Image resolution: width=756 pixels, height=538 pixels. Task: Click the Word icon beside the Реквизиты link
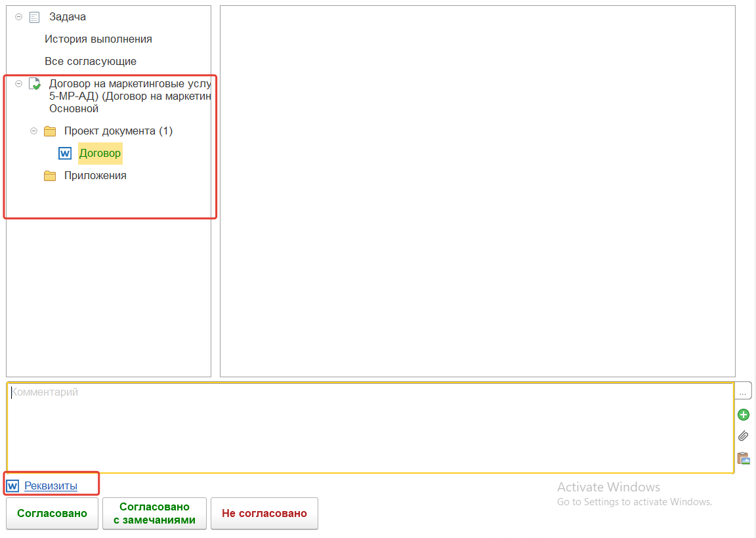[12, 486]
